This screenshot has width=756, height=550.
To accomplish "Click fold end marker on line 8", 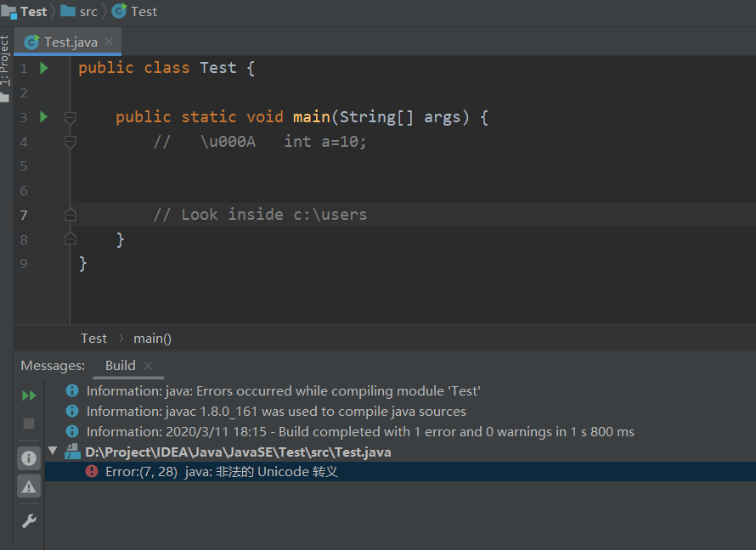I will click(x=70, y=239).
